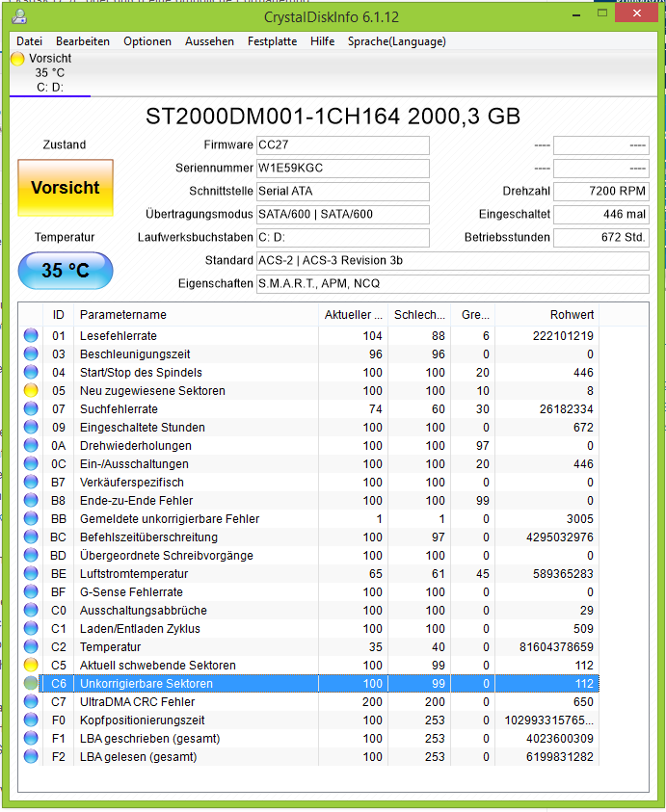Image resolution: width=666 pixels, height=812 pixels.
Task: Select the Neu zugewiesene Sektoren row name
Action: (x=152, y=391)
